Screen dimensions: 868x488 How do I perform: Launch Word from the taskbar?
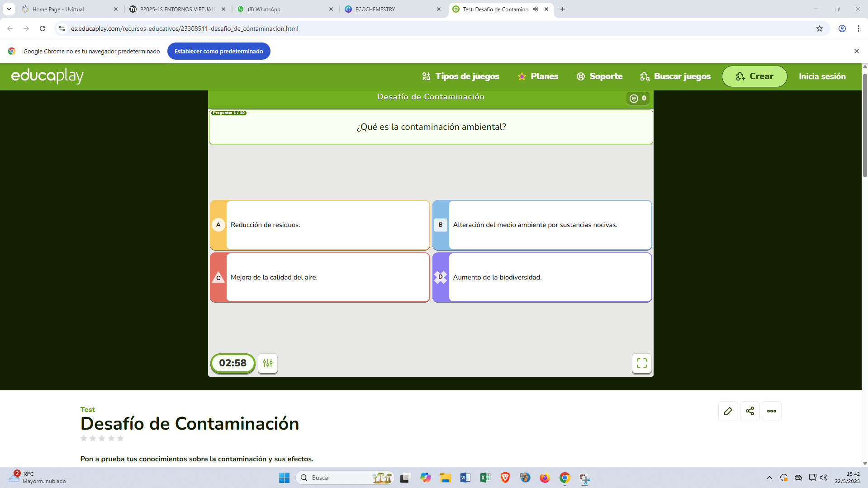pyautogui.click(x=465, y=478)
